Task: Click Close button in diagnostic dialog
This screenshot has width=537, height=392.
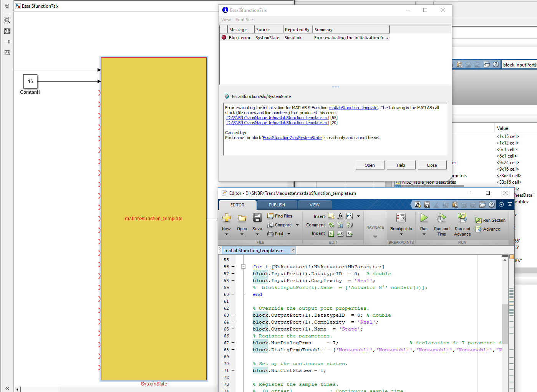Action: coord(432,165)
